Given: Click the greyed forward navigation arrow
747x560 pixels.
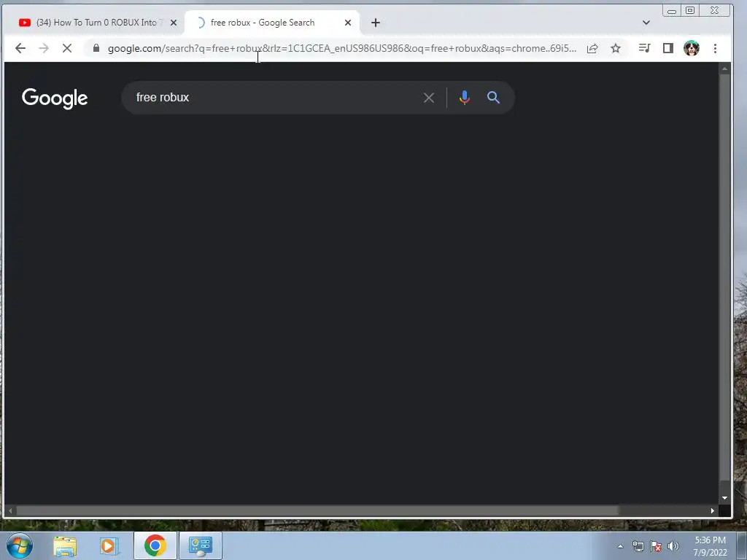Looking at the screenshot, I should 43,48.
